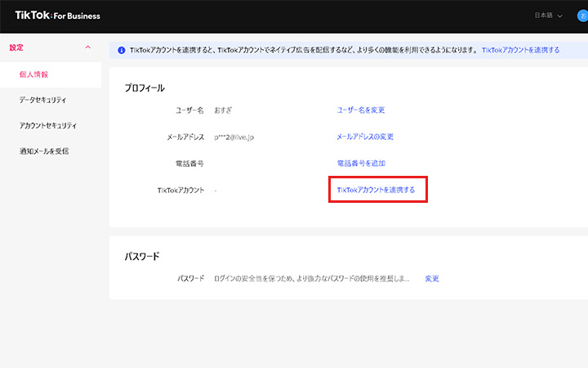This screenshot has height=368, width=588.
Task: Click the プロフィール section heading
Action: click(x=145, y=88)
